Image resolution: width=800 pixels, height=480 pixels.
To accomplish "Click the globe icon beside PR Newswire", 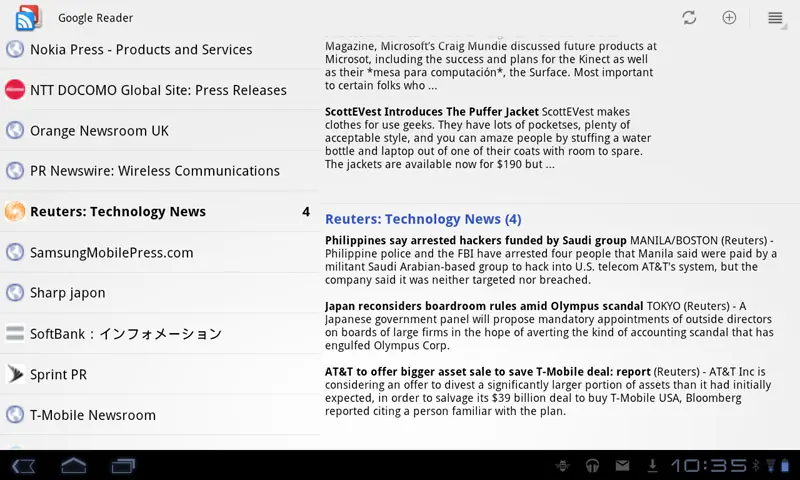I will tap(15, 170).
